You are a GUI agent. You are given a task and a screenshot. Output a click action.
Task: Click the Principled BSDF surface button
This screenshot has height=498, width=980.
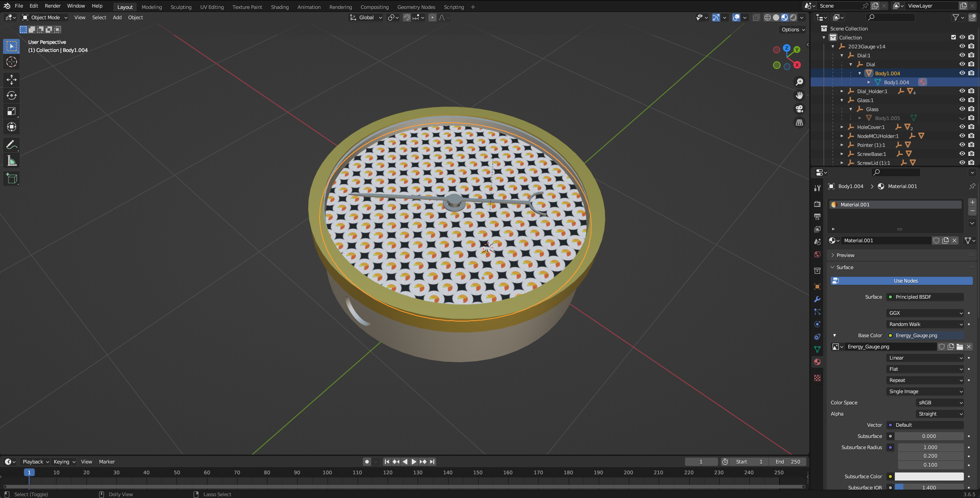click(925, 297)
